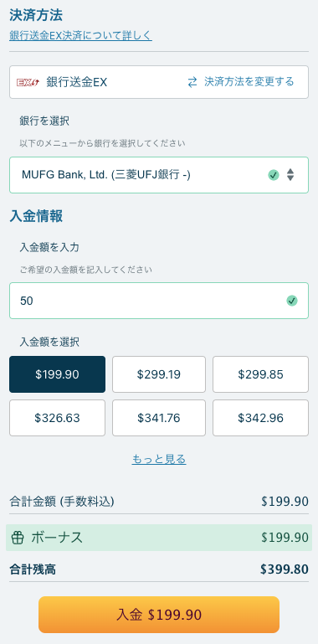
Task: Click the green checkmark in the amount field
Action: coord(292,301)
